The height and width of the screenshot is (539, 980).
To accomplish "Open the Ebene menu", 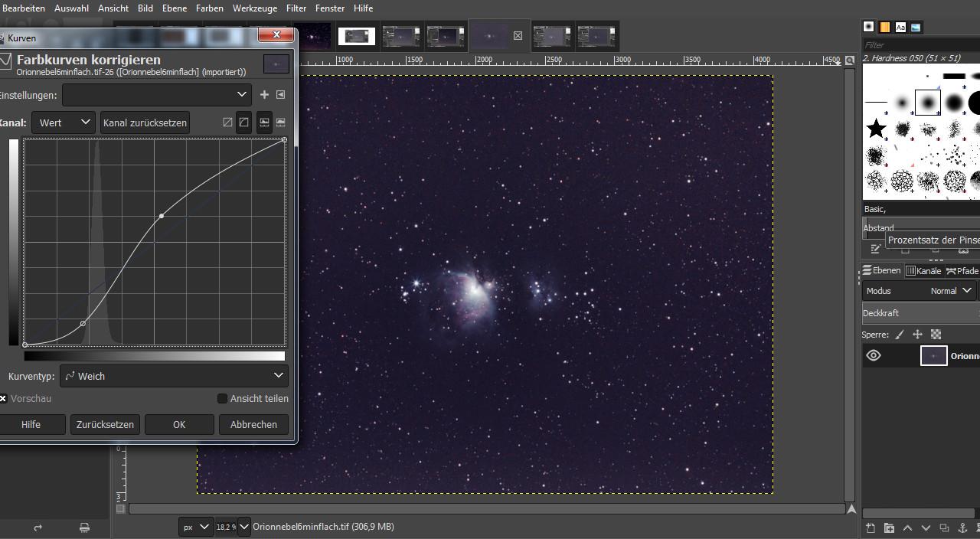I will point(175,8).
